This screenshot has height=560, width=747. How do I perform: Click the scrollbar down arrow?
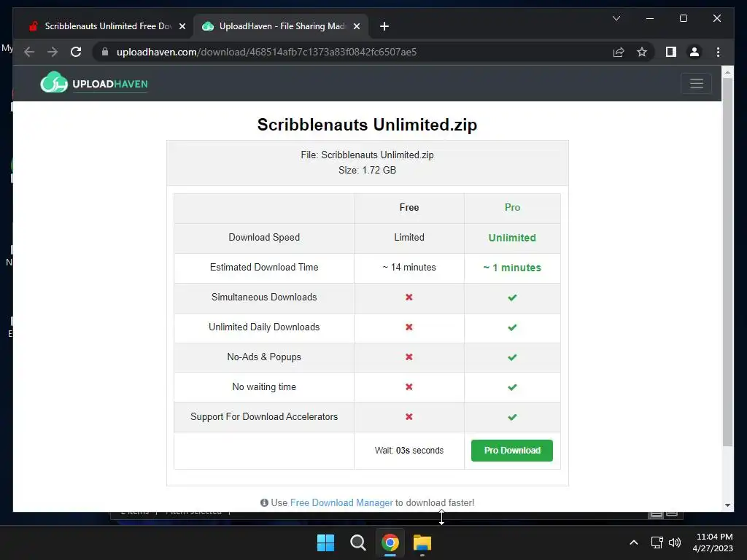(x=727, y=505)
